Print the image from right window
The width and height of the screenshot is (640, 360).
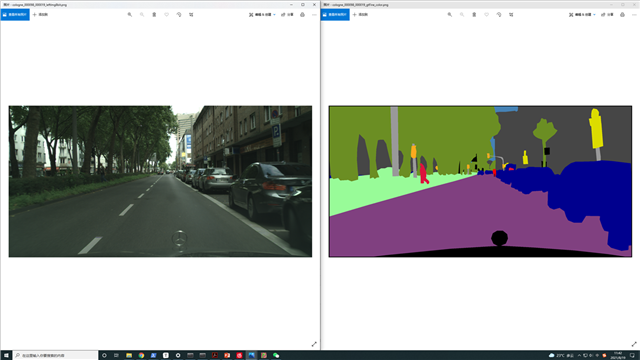[x=622, y=15]
